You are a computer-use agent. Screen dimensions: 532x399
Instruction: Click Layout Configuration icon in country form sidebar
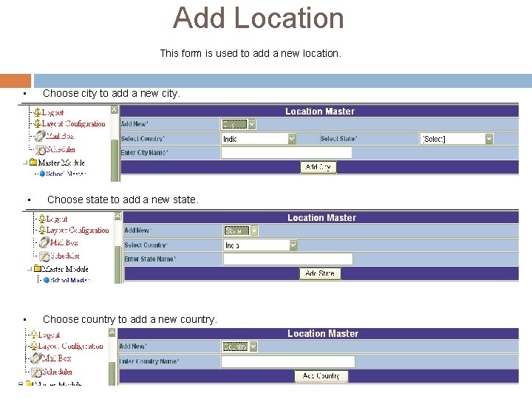point(33,346)
